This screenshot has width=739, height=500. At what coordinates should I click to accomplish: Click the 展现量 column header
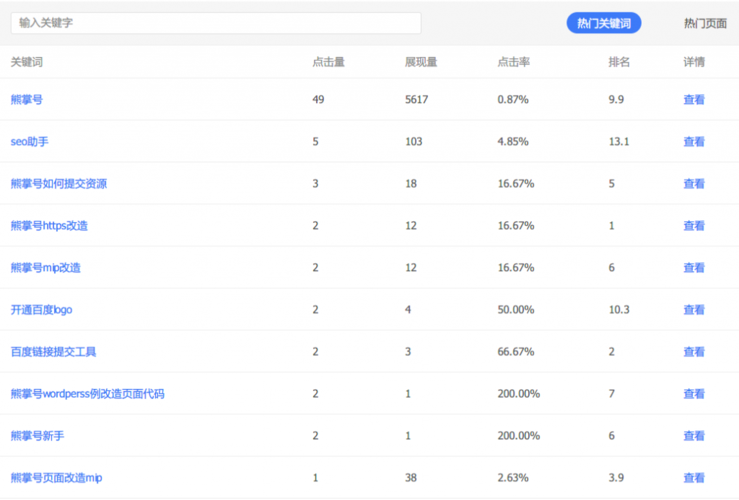(x=421, y=62)
